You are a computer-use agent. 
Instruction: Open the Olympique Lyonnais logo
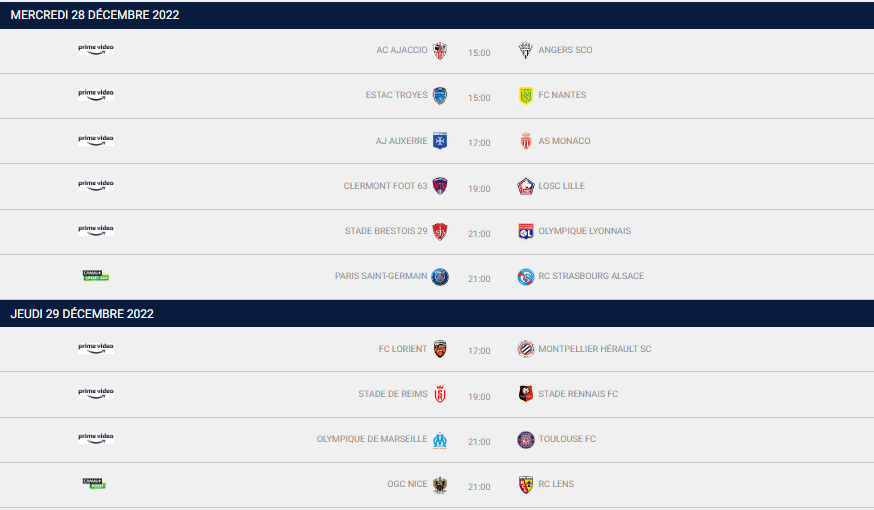point(526,231)
